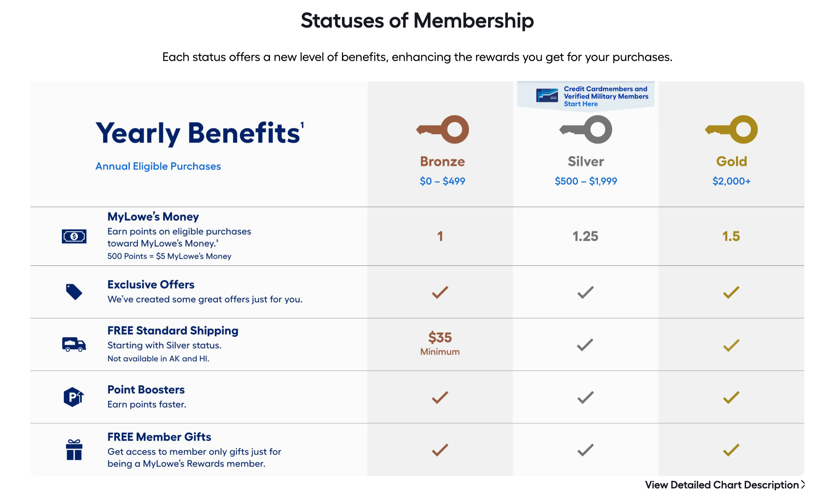Click Silver checkmark for FREE Standard Shipping

pos(585,345)
